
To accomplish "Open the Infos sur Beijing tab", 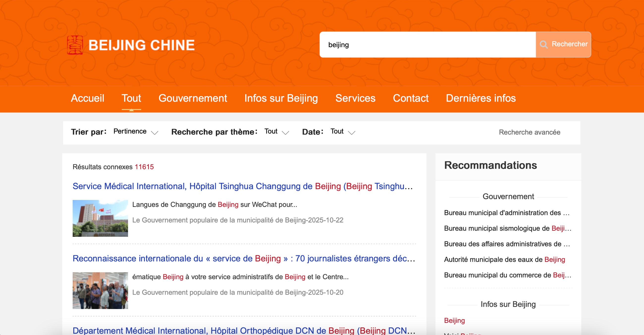I will 281,98.
